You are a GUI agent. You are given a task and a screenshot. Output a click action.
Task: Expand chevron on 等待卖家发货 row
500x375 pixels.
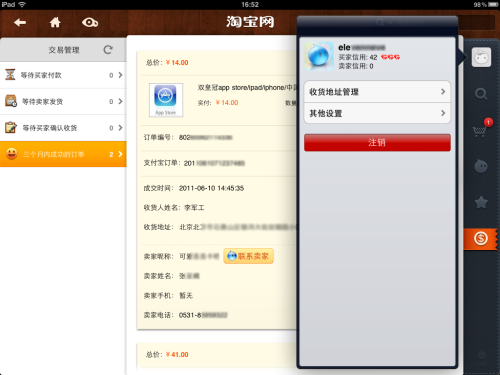120,101
